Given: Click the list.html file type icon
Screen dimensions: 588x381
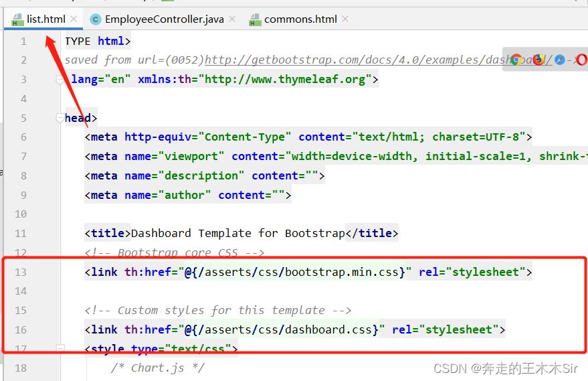Looking at the screenshot, I should (x=17, y=19).
